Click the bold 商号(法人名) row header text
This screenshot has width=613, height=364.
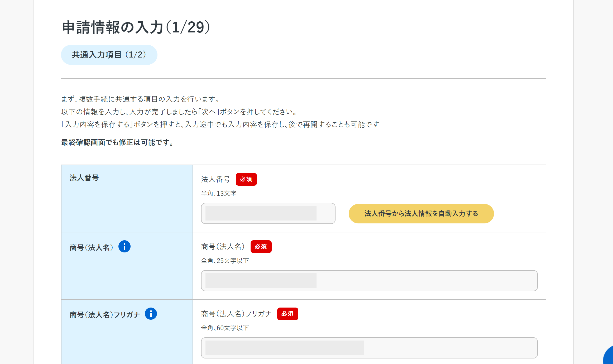[x=91, y=247]
